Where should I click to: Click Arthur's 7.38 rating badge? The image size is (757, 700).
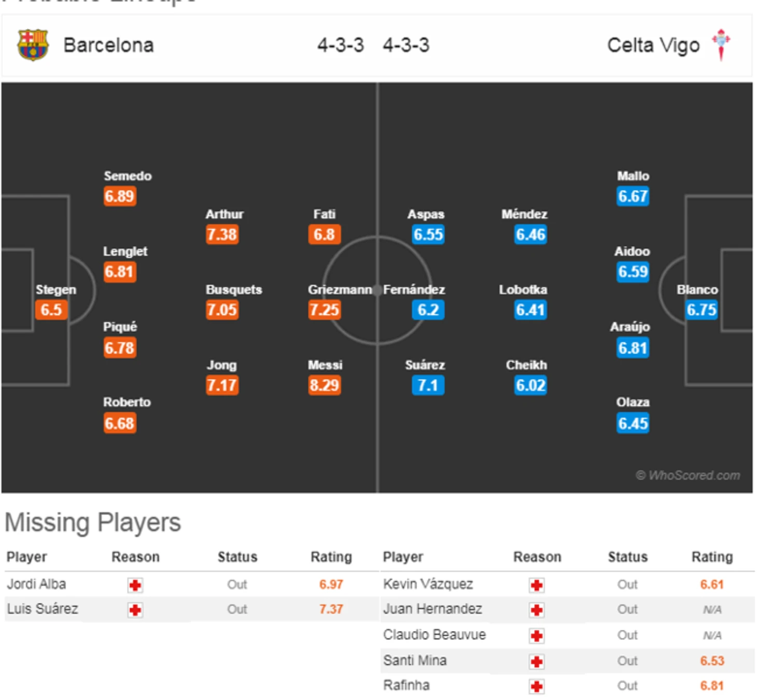tap(222, 235)
